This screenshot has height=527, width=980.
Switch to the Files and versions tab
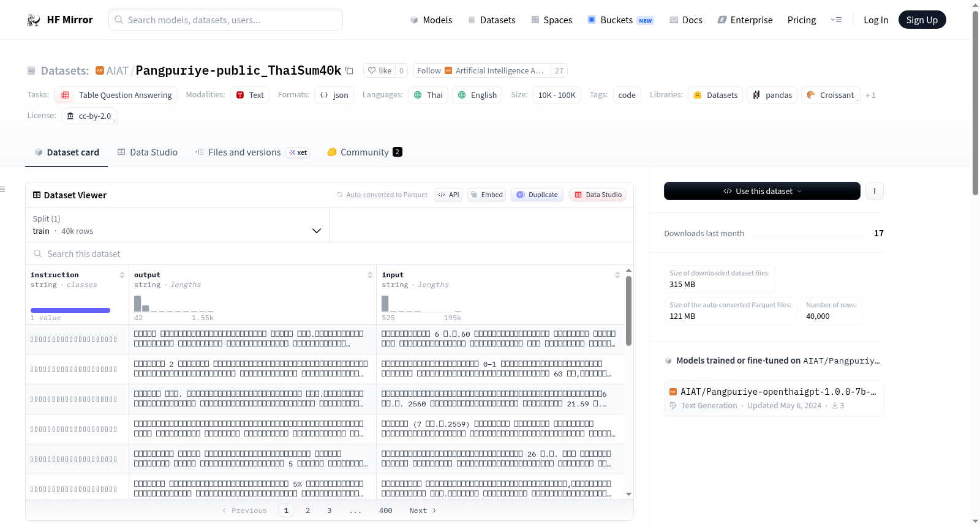pyautogui.click(x=252, y=152)
